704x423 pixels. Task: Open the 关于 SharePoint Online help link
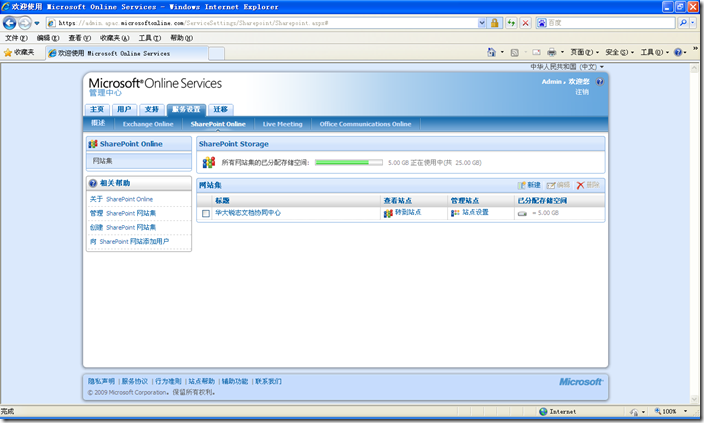point(121,199)
